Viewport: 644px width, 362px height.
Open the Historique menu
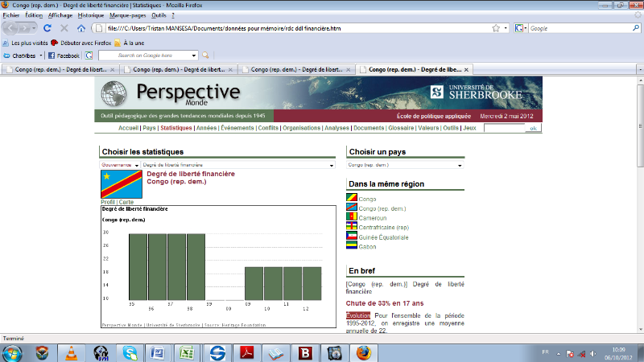(x=91, y=15)
